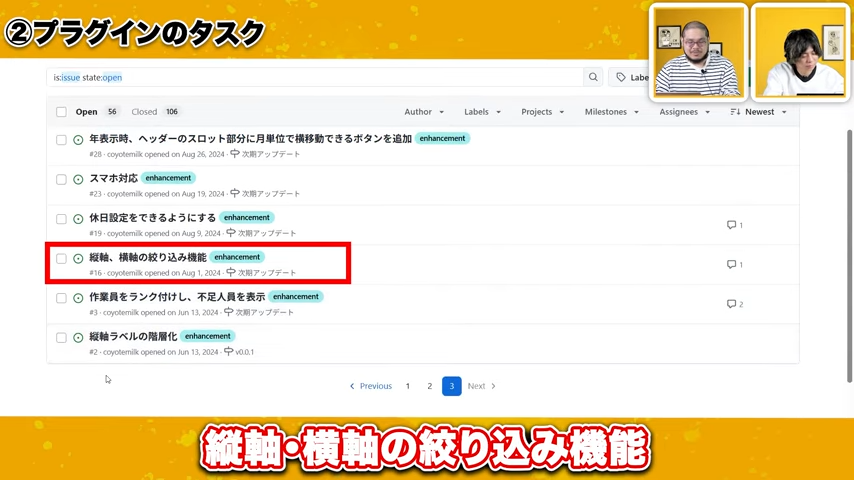Click open-issue icon for issue #28

click(78, 140)
